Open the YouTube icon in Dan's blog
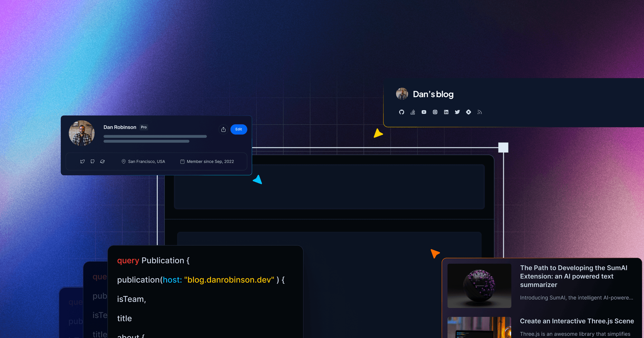 pyautogui.click(x=424, y=112)
